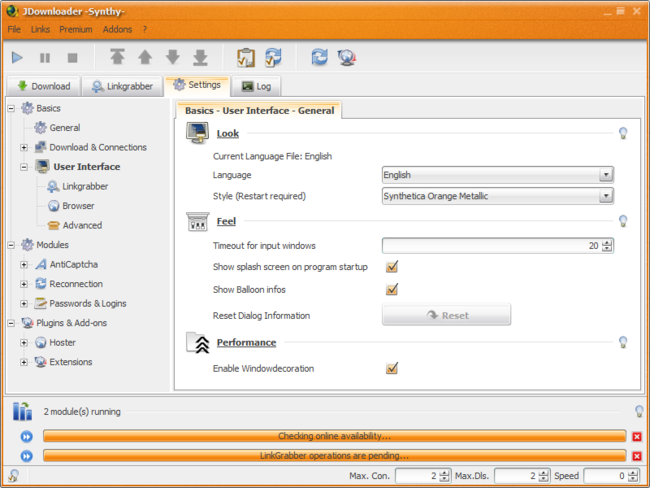The height and width of the screenshot is (488, 650).
Task: Switch to the Download tab
Action: (44, 86)
